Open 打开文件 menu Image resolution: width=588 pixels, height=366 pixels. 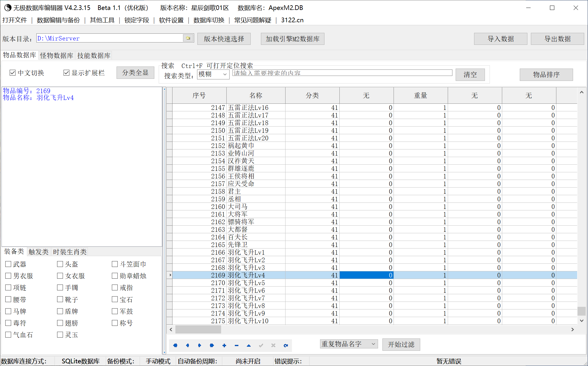tap(15, 20)
